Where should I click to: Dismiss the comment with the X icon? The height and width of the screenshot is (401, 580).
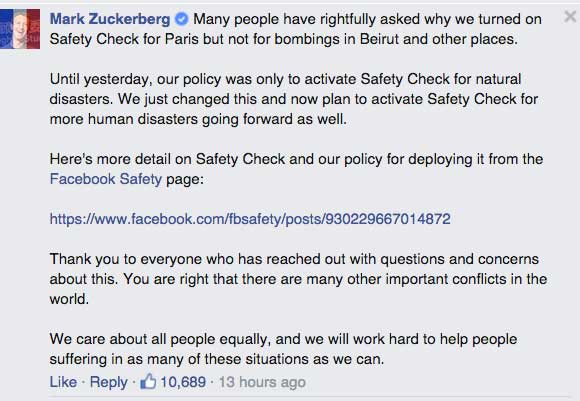[570, 17]
